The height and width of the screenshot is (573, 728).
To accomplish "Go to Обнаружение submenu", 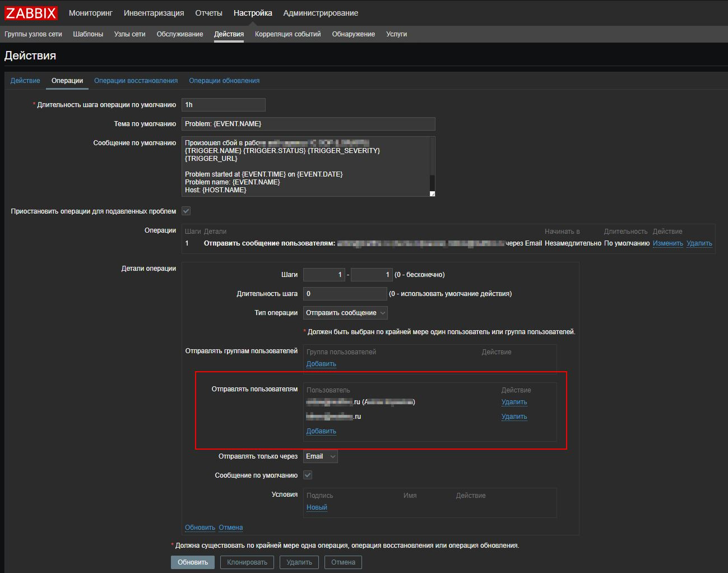I will point(353,34).
